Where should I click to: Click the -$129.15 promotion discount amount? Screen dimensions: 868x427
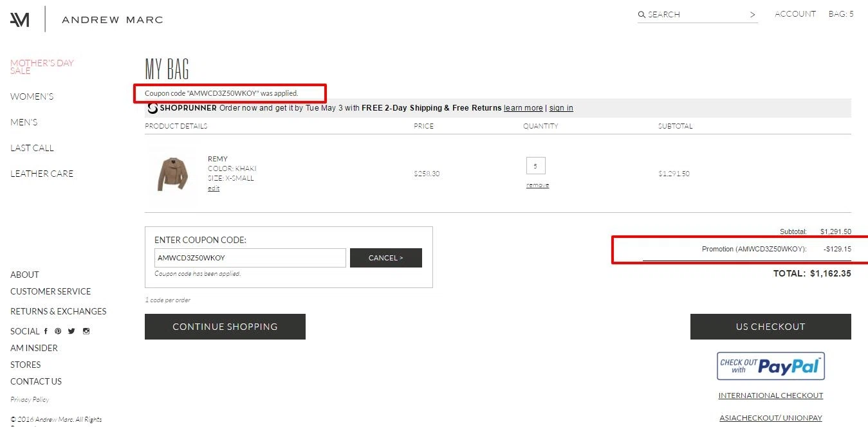click(x=837, y=249)
